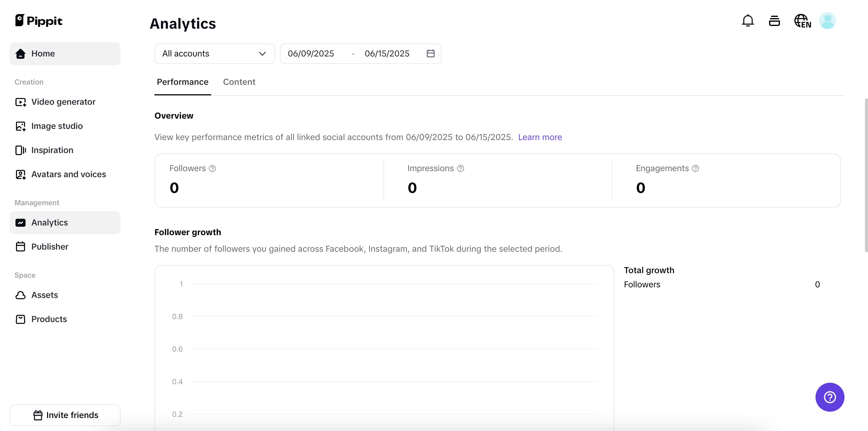Screen dimensions: 868x431
Task: Open your profile avatar menu
Action: coord(828,21)
